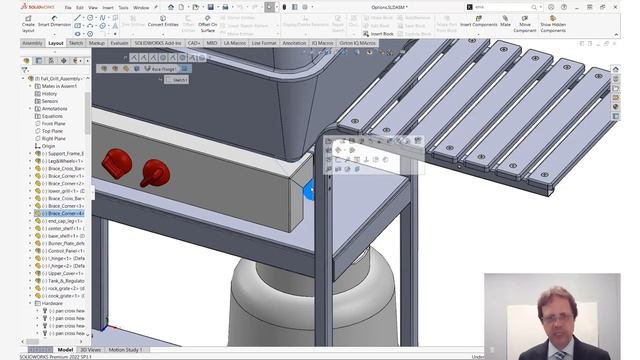Viewport: 640px width, 360px height.
Task: Expand the Support_Frame component
Action: coord(30,153)
